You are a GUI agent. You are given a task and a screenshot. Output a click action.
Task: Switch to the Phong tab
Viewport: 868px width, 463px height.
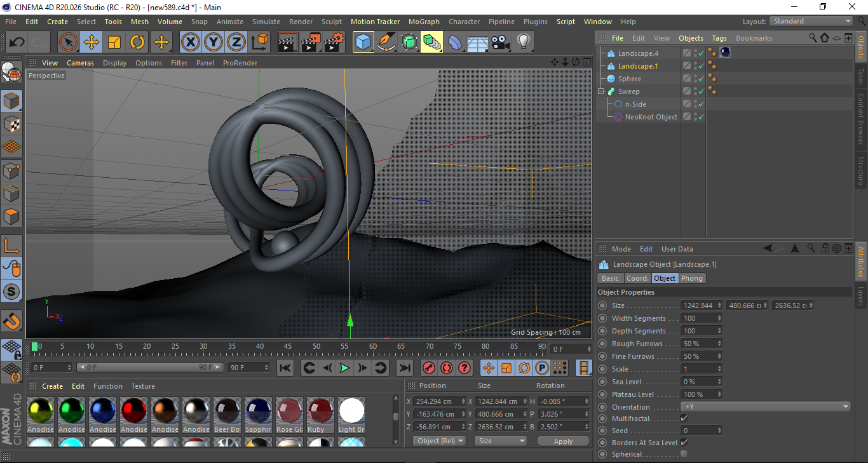pyautogui.click(x=692, y=278)
